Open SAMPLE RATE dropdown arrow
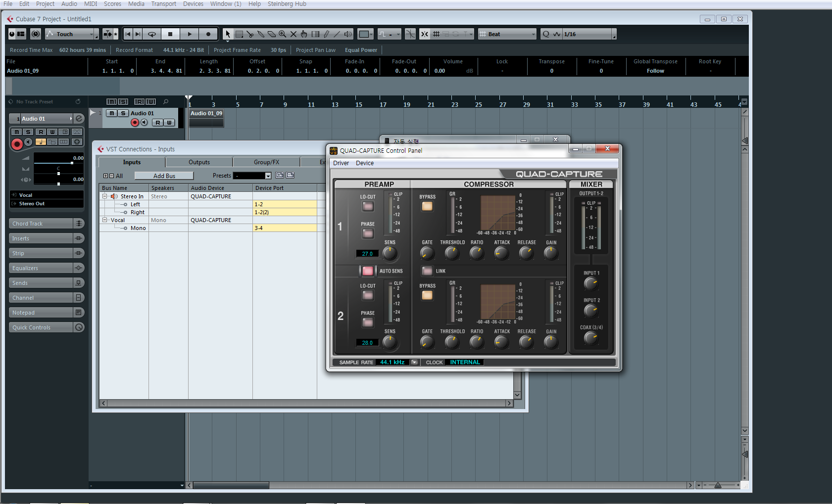 coord(414,362)
